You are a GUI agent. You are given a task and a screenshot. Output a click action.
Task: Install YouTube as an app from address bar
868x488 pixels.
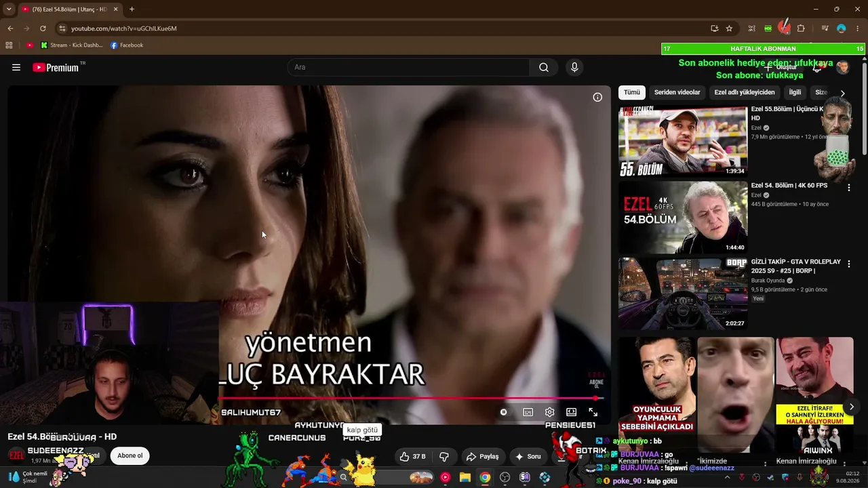coord(714,28)
